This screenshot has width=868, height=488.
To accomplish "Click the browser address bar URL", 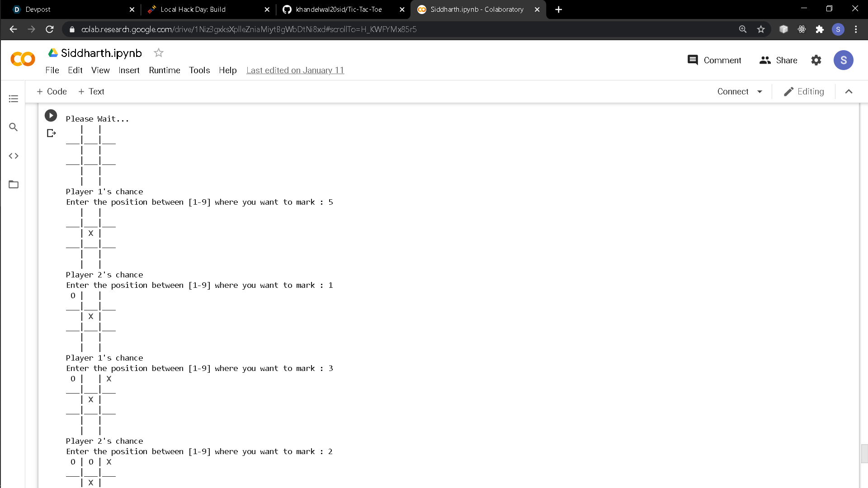I will [249, 29].
